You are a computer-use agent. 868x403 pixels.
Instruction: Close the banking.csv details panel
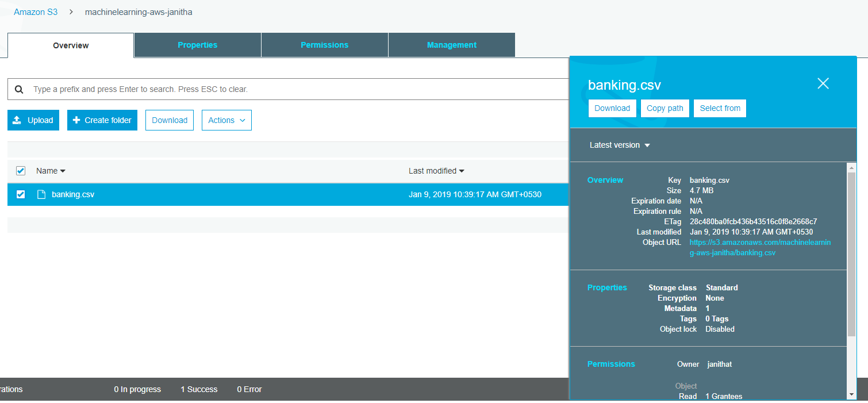pos(823,83)
